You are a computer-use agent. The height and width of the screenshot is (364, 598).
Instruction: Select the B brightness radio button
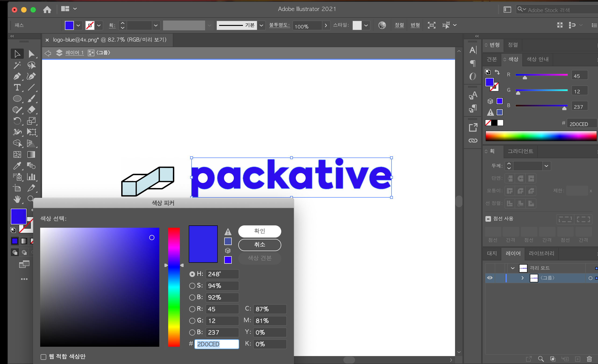pyautogui.click(x=192, y=297)
